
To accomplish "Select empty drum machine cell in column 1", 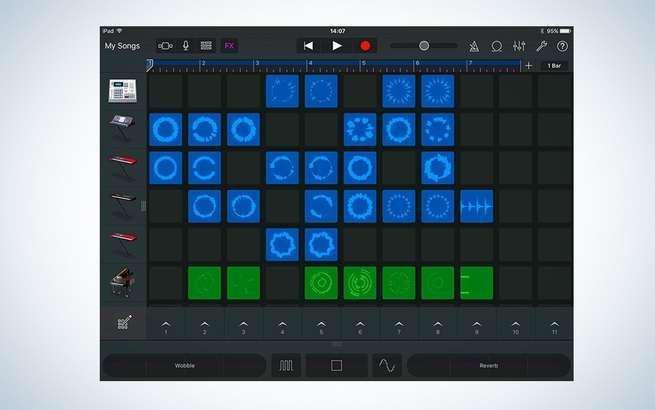I will pos(165,91).
